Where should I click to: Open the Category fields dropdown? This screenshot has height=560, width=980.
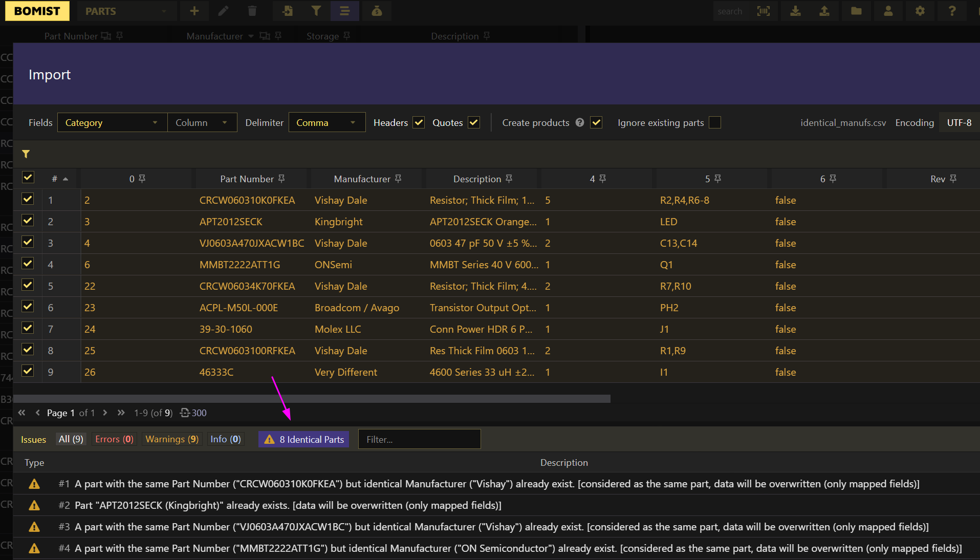pos(112,123)
